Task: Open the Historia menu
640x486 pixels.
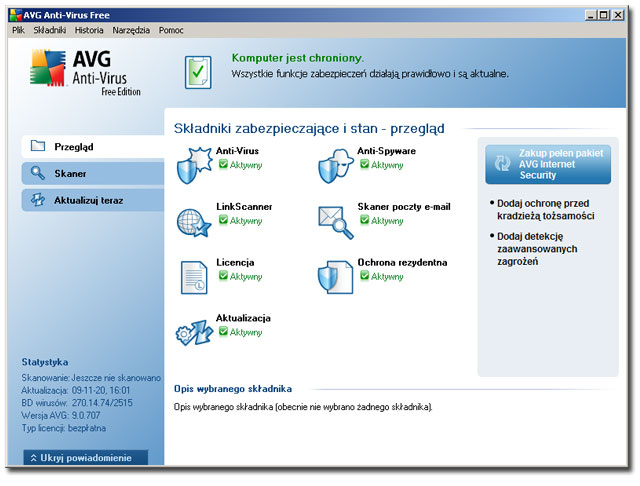Action: 89,30
